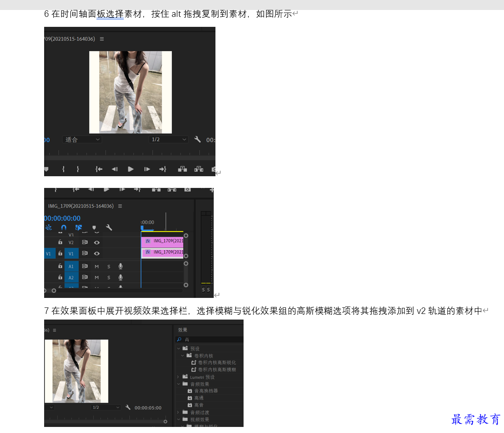Select the 高音 audio effect
The width and height of the screenshot is (504, 433).
199,405
